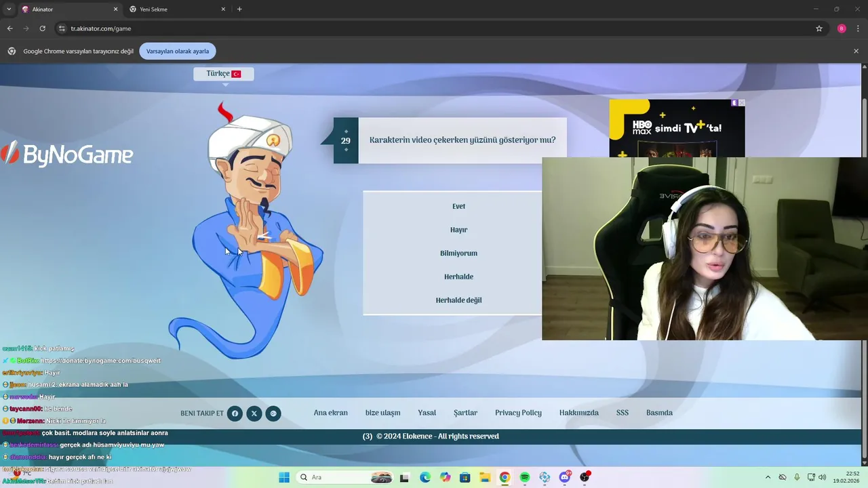Screen dimensions: 868x488
Task: Answer Hayır to the Akinator question
Action: coord(458,230)
